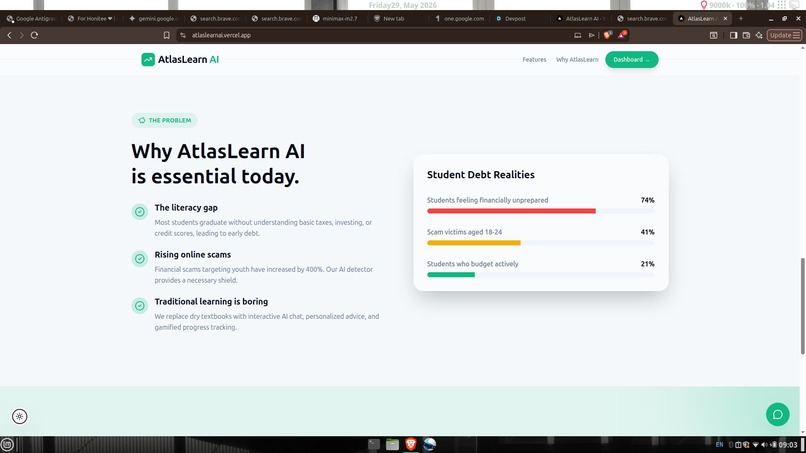
Task: Click the Brave Shields lion icon
Action: pos(608,35)
